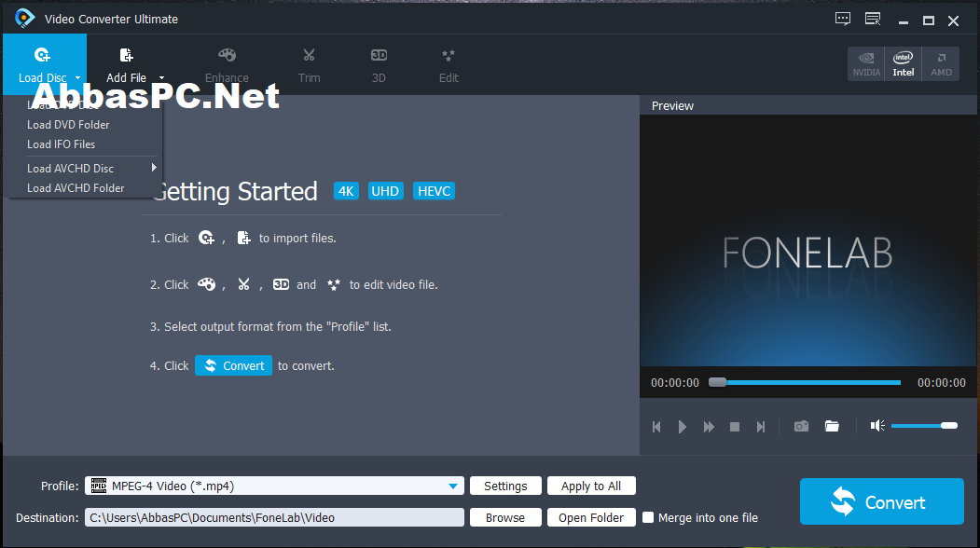Click the Profile dropdown arrow
The width and height of the screenshot is (980, 548).
click(453, 486)
